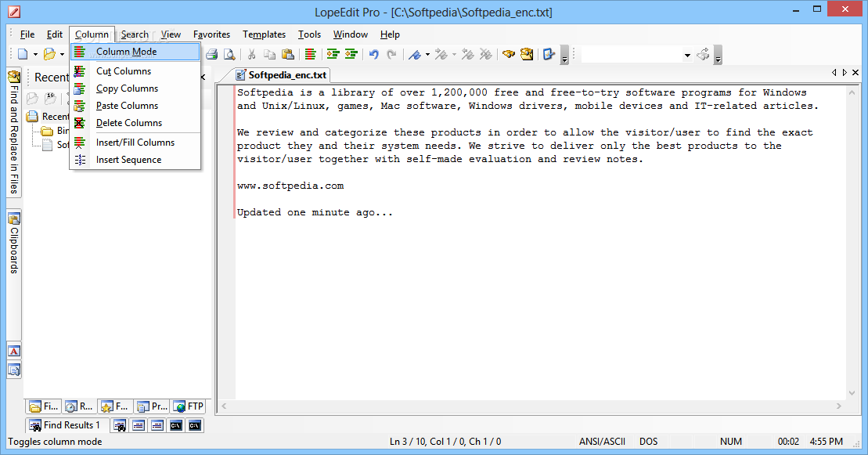Open the bookmark icon's dropdown arrow
Image resolution: width=868 pixels, height=455 pixels.
tap(427, 54)
